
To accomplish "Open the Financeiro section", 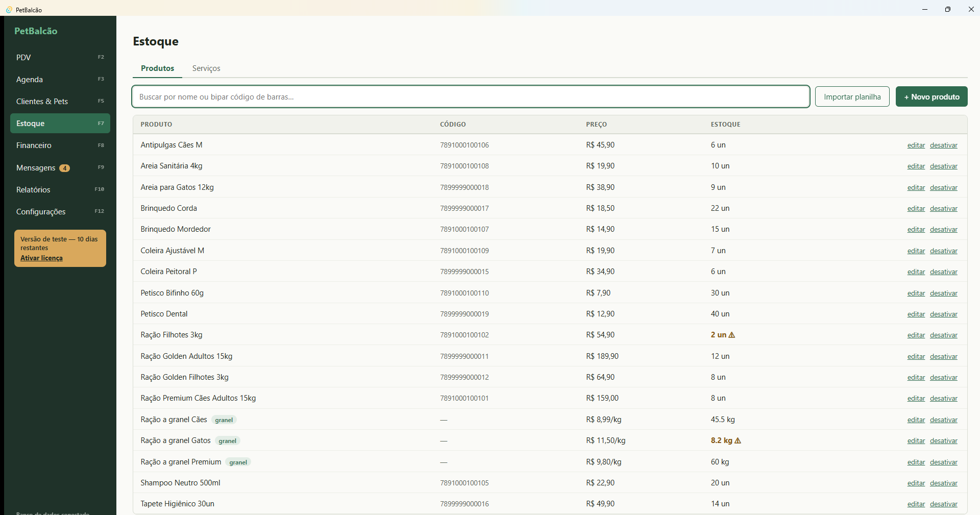I will [x=60, y=145].
